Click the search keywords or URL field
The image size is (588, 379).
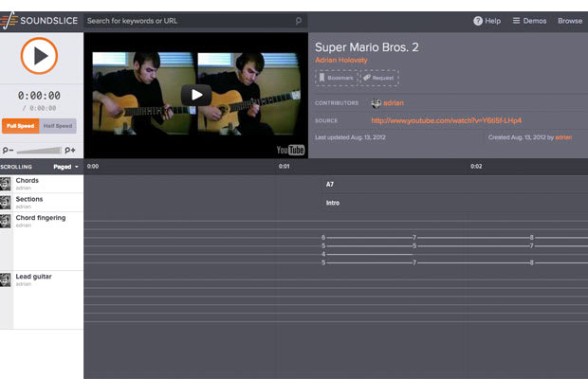point(195,21)
